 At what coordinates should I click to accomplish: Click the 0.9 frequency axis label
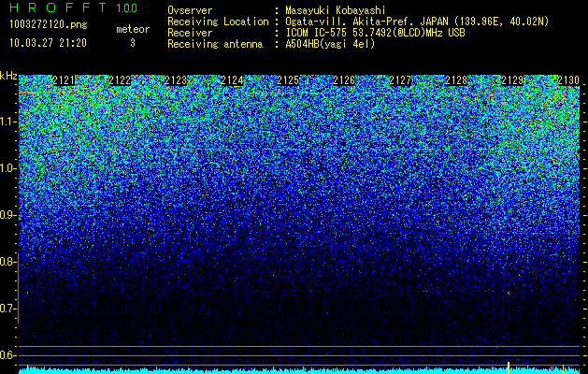click(7, 215)
